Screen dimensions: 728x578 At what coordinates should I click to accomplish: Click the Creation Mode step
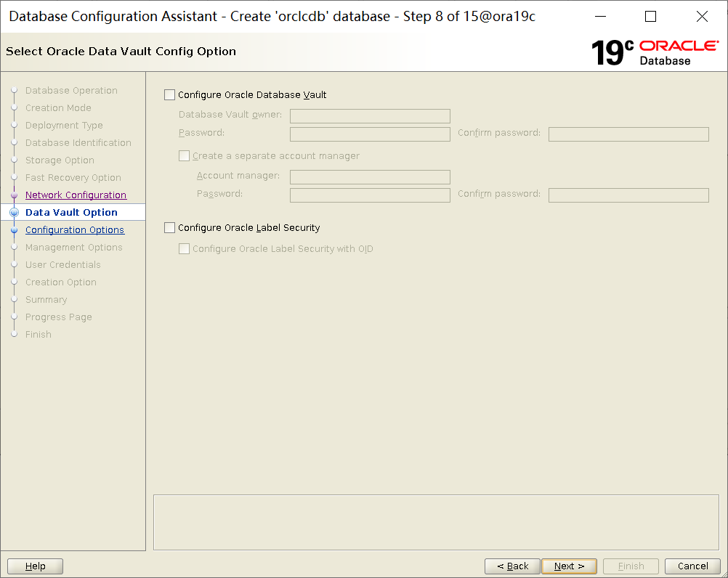(x=59, y=107)
